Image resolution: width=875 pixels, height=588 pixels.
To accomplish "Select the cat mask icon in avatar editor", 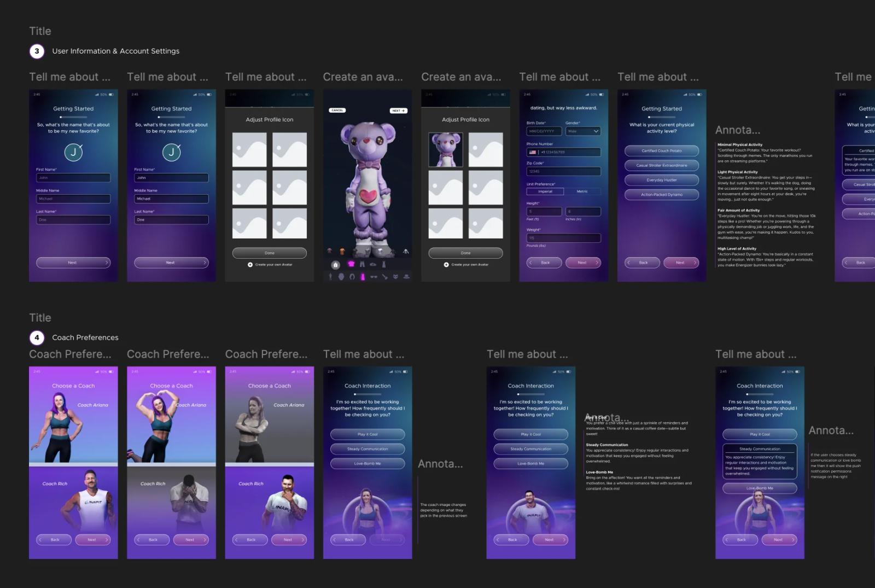I will [395, 277].
